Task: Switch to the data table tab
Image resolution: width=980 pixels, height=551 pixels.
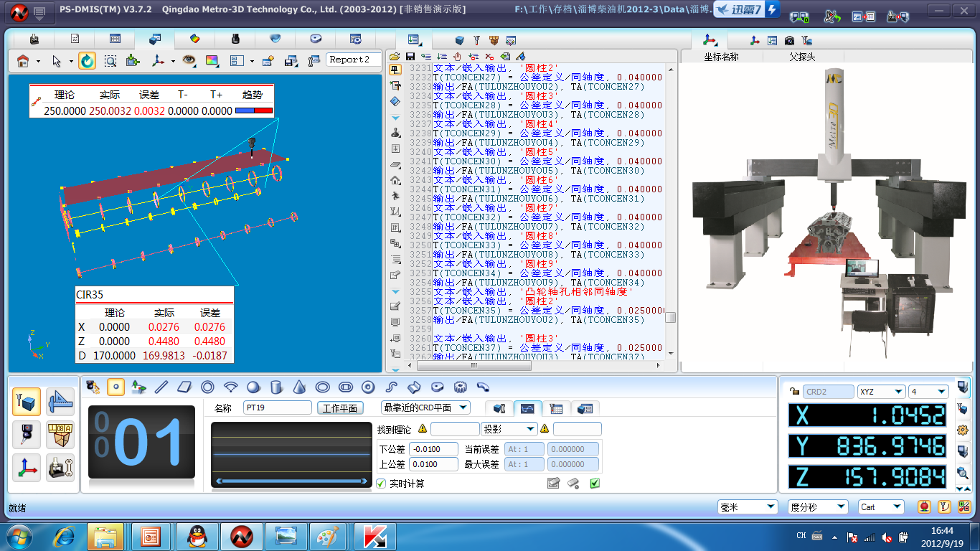Action: pos(115,39)
